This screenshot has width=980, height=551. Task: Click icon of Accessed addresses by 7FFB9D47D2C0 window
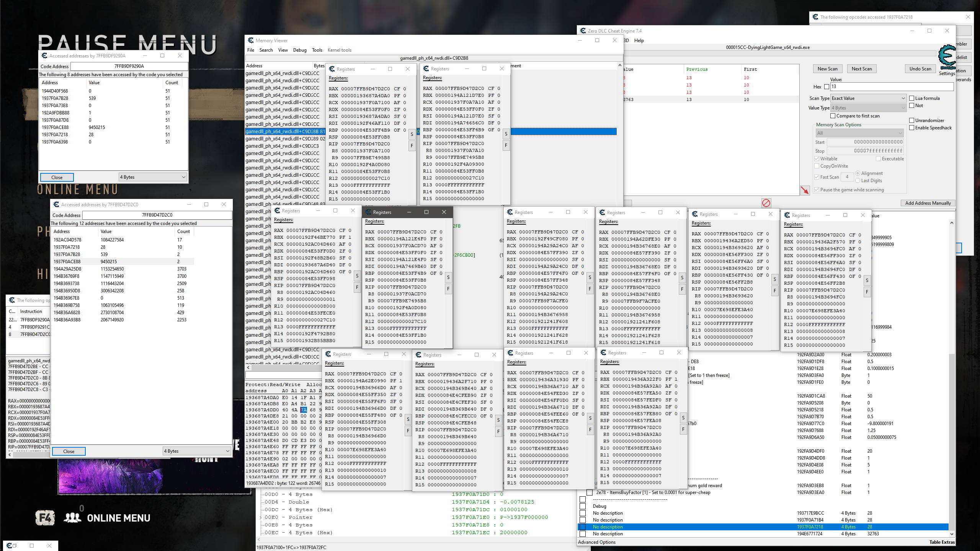coord(56,204)
